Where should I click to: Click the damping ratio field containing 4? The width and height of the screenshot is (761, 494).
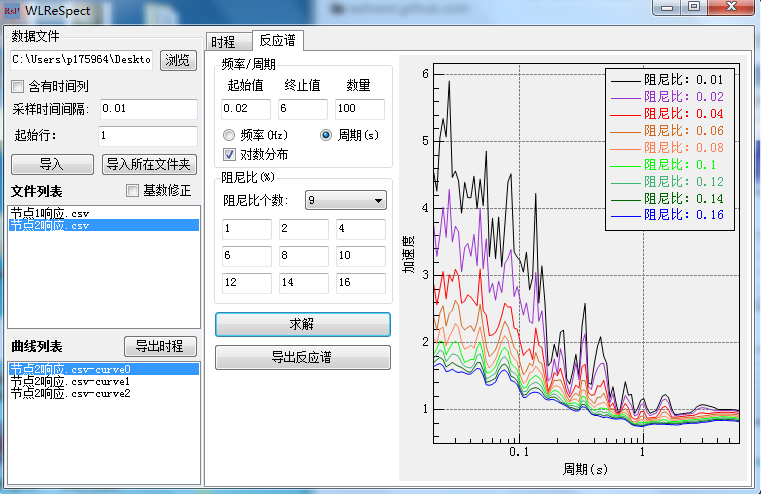tap(361, 229)
